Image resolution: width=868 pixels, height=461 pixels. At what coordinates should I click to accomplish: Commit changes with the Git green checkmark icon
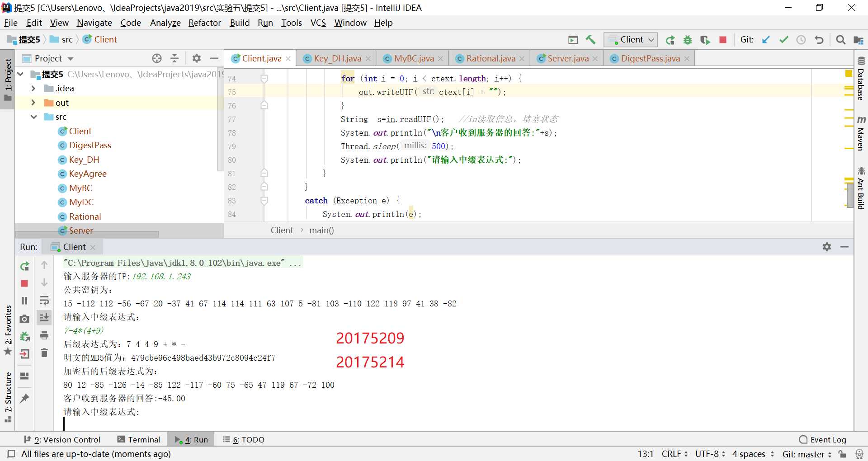tap(783, 40)
